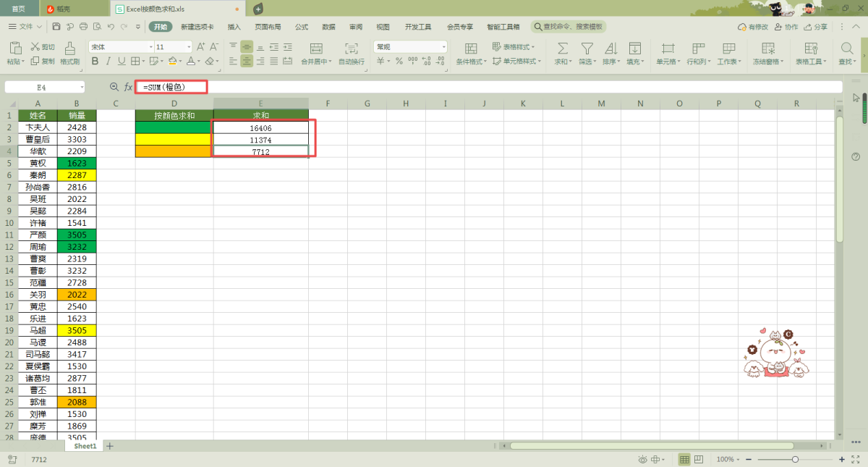Click the Format Painter (格式刷) icon
This screenshot has height=467, width=868.
tap(69, 49)
